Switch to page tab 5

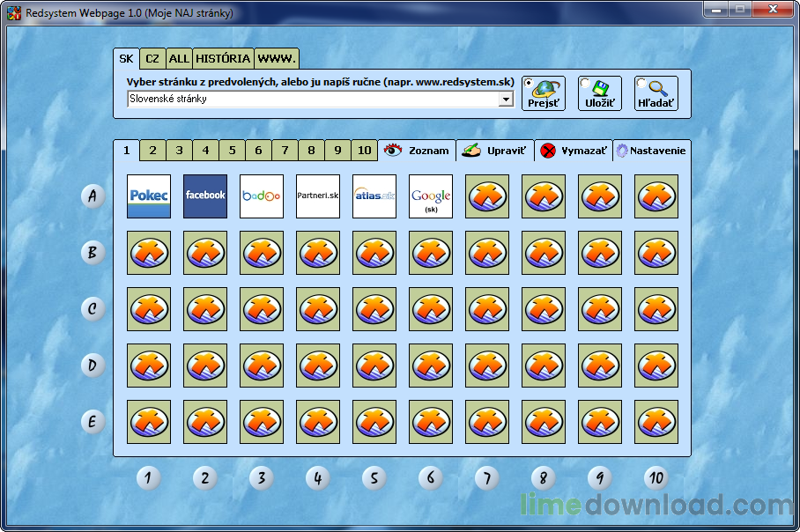(232, 151)
